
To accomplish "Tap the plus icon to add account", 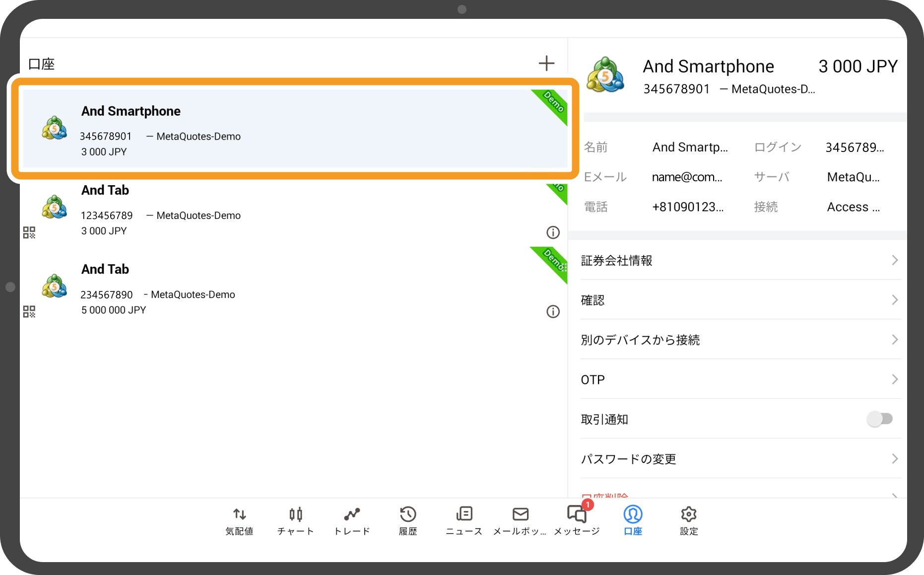I will (546, 63).
